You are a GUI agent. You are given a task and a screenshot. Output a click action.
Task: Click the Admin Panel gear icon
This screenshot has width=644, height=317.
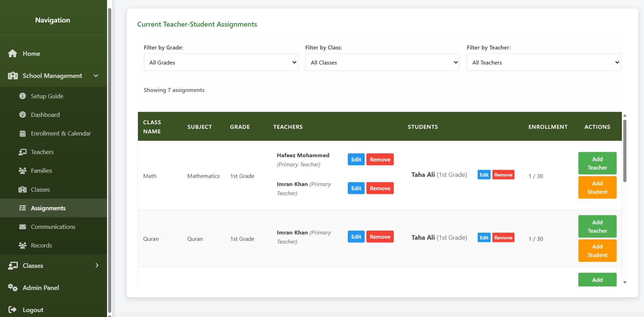pyautogui.click(x=13, y=288)
